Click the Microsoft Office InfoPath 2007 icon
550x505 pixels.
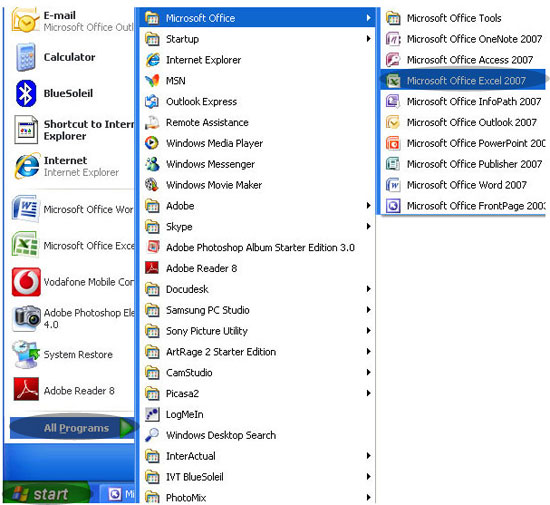click(x=393, y=101)
